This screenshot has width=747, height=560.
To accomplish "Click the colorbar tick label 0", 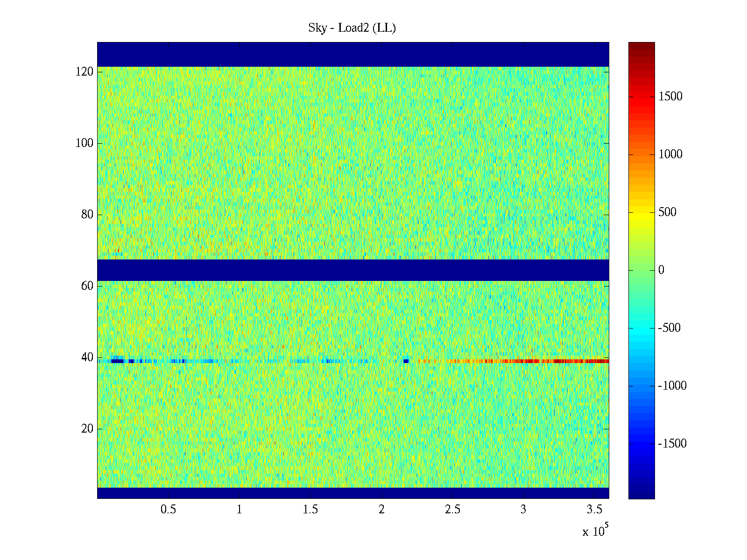I will click(x=661, y=270).
